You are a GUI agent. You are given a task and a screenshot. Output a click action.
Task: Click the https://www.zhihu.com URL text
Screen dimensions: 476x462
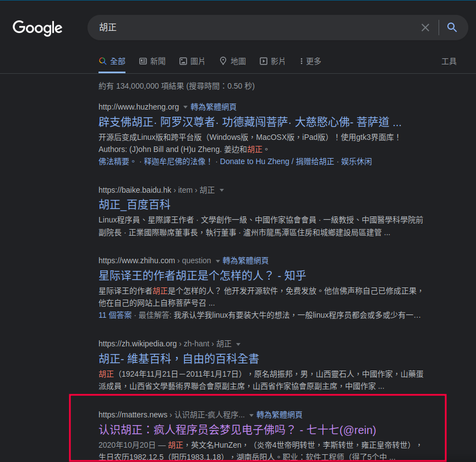136,260
